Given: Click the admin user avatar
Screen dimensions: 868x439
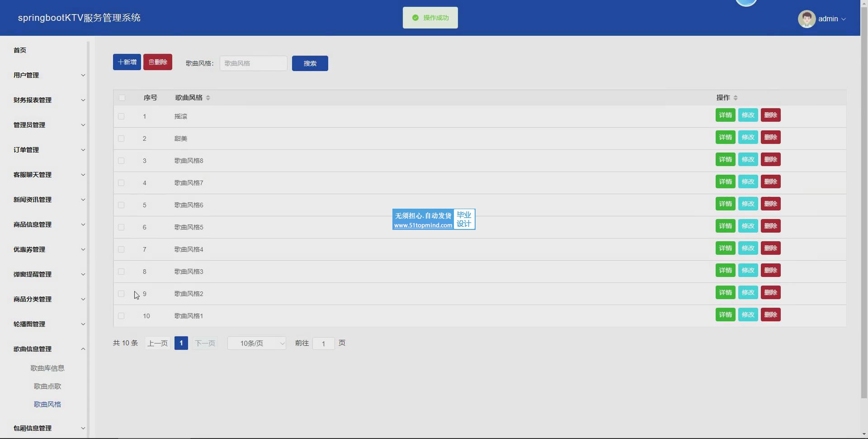Looking at the screenshot, I should [x=806, y=19].
